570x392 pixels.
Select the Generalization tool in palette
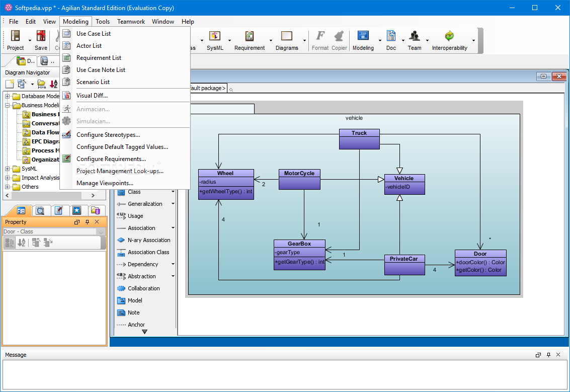click(x=145, y=204)
